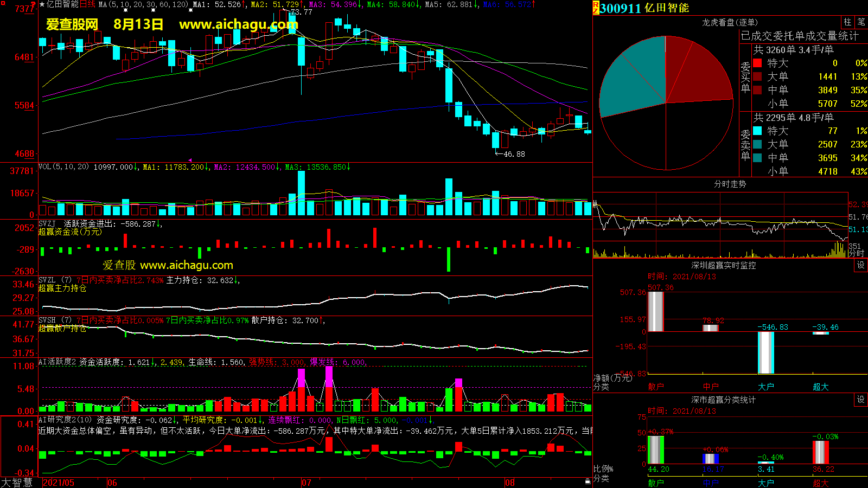This screenshot has width=868, height=488.
Task: Click the VOL(5,10,20) indicator label
Action: click(x=63, y=167)
